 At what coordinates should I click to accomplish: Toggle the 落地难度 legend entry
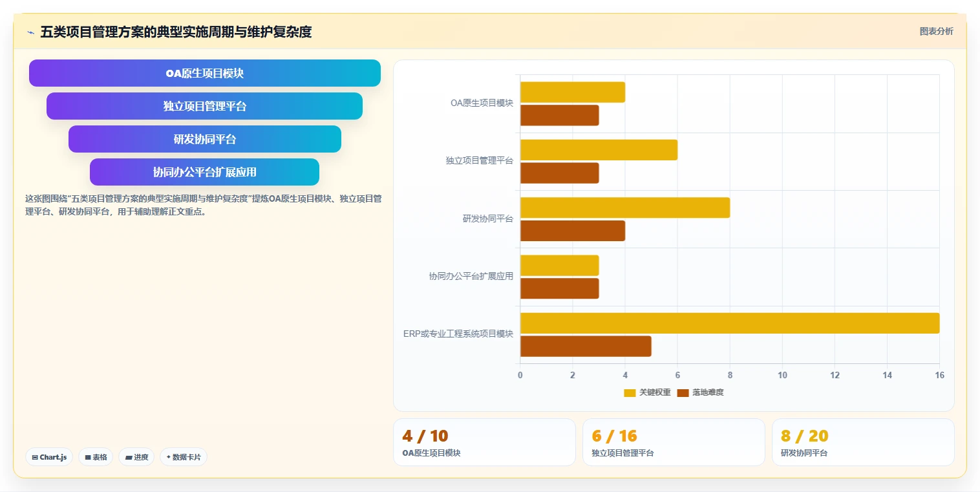point(700,392)
